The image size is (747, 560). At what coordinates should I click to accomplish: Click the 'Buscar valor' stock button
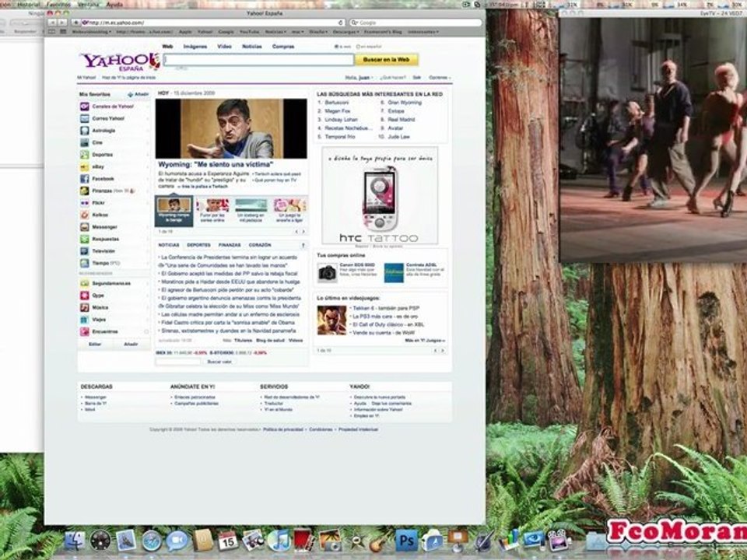(x=219, y=362)
